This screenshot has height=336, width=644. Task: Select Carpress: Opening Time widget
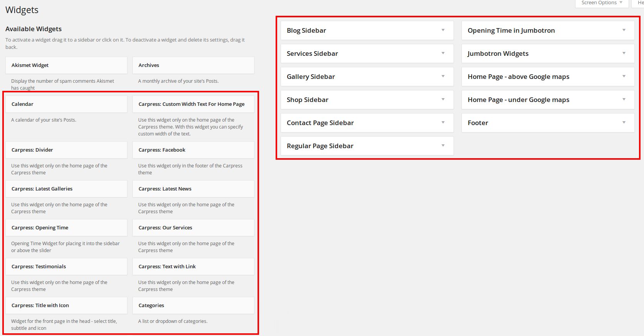pyautogui.click(x=66, y=228)
